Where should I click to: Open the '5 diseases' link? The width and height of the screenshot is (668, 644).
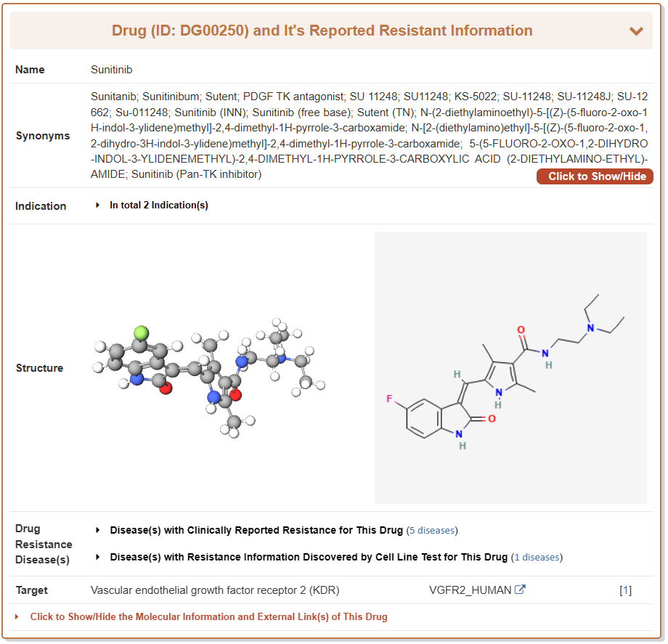point(433,531)
